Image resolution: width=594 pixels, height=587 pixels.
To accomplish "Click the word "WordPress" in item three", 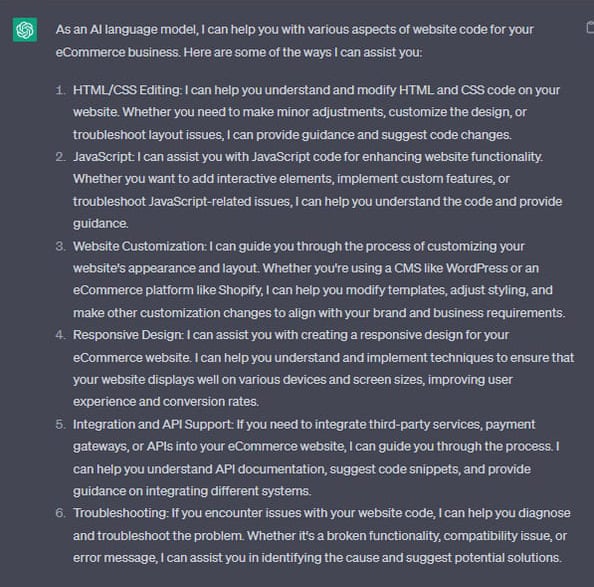I will pos(477,268).
